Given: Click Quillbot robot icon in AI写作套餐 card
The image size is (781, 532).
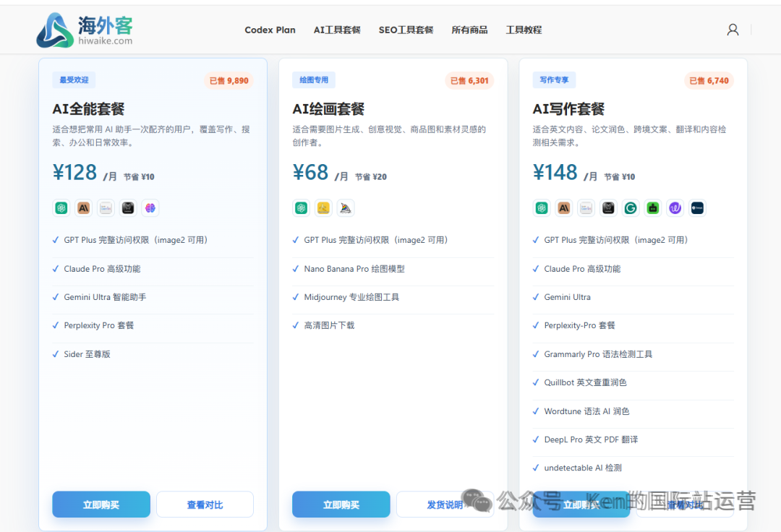Looking at the screenshot, I should pos(652,208).
